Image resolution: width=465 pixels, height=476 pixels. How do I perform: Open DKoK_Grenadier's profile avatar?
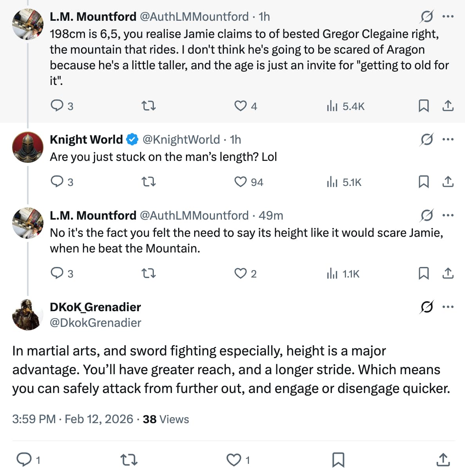pos(27,315)
